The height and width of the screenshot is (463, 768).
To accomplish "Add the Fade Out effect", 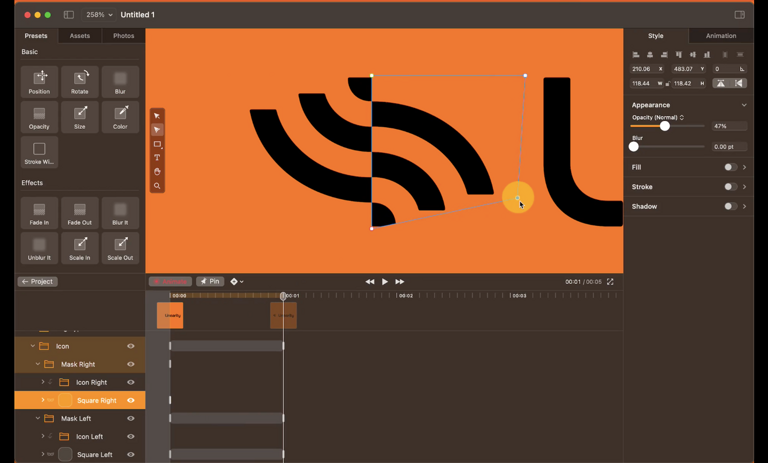I will click(x=80, y=213).
